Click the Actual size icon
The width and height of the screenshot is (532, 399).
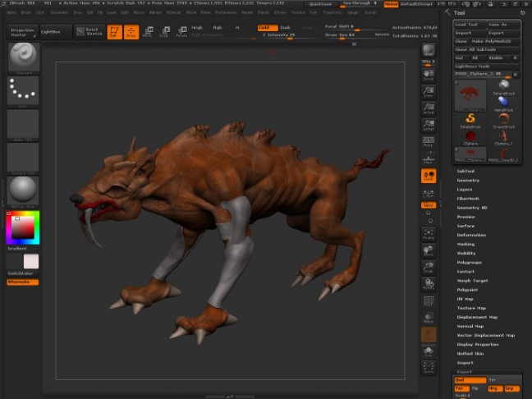click(x=429, y=108)
